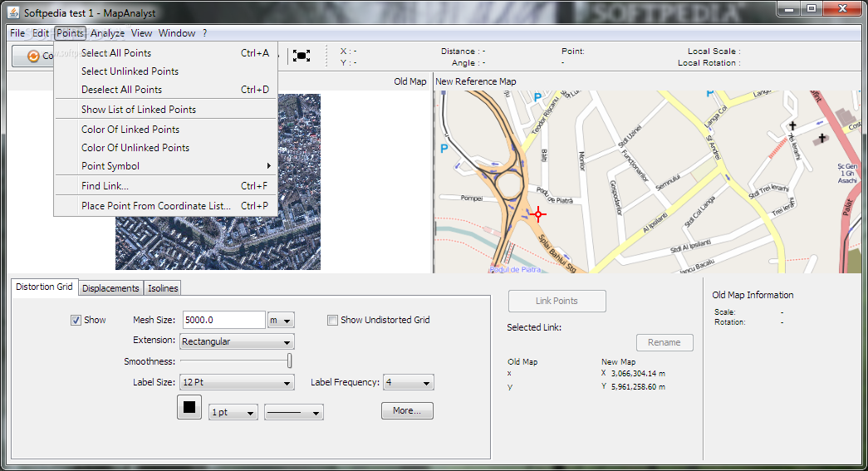This screenshot has width=868, height=471.
Task: Click the Link Points button
Action: pos(557,301)
